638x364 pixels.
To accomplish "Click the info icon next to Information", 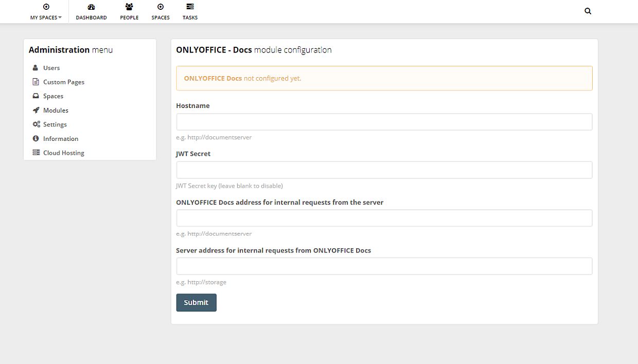I will pos(36,138).
